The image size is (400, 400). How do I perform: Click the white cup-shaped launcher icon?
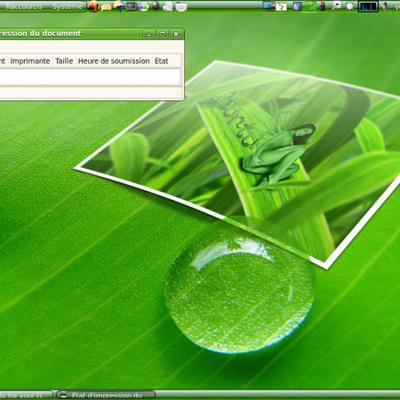pyautogui.click(x=181, y=7)
